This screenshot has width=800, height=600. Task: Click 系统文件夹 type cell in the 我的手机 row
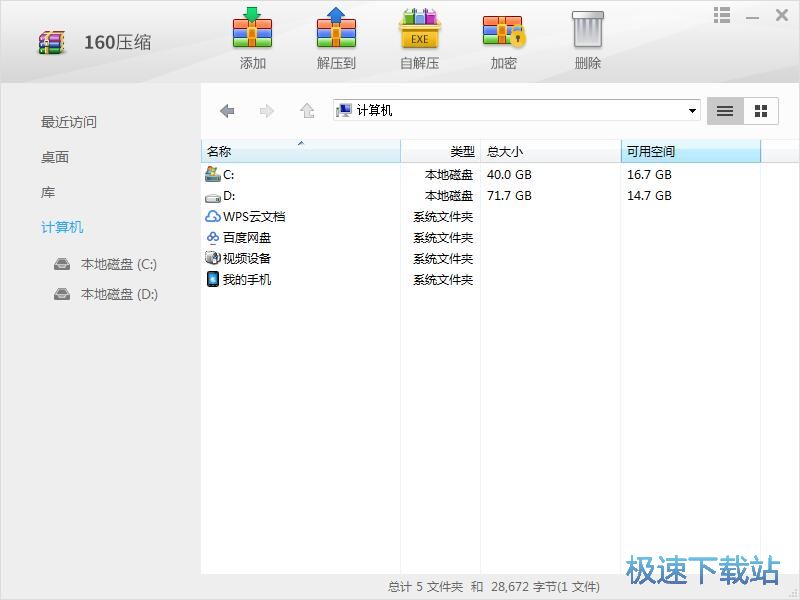click(443, 280)
